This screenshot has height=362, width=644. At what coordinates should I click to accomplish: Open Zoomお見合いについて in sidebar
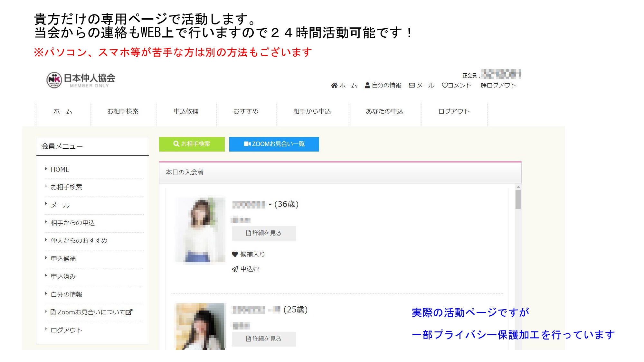point(91,312)
